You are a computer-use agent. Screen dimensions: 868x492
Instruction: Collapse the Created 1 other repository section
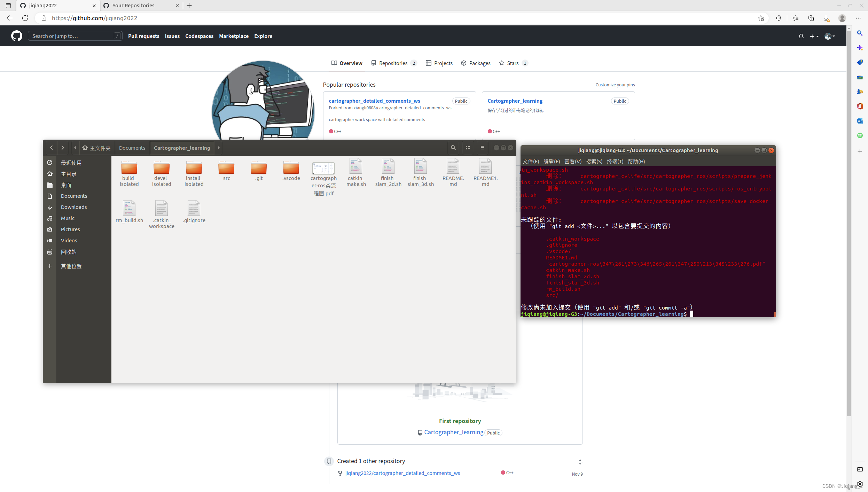580,462
